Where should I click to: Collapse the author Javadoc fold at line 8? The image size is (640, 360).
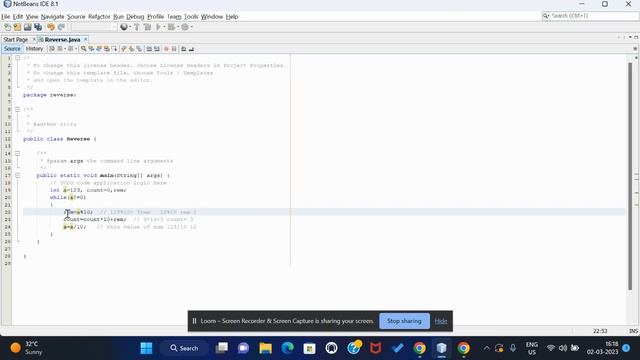tap(18, 109)
